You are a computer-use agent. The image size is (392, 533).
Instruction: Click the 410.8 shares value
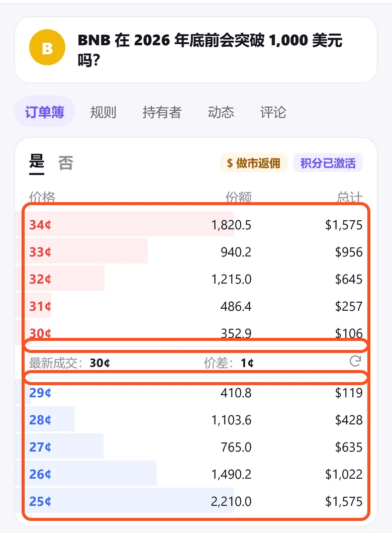point(236,393)
